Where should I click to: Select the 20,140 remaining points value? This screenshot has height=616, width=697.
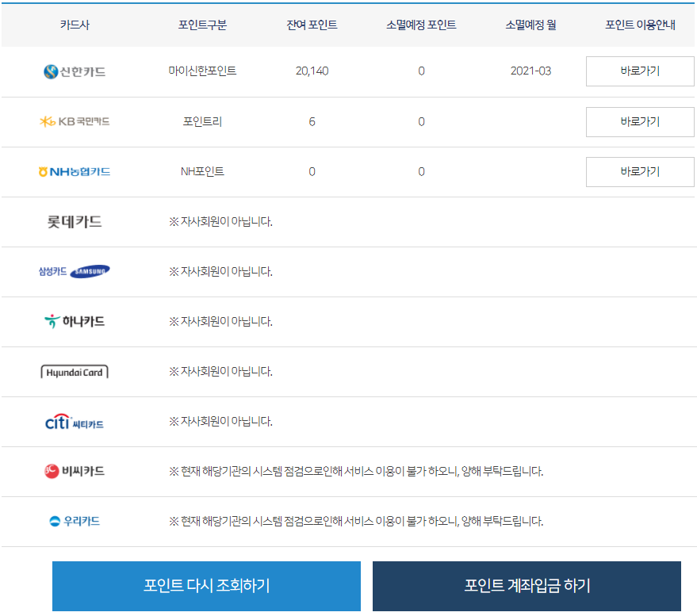tap(312, 71)
